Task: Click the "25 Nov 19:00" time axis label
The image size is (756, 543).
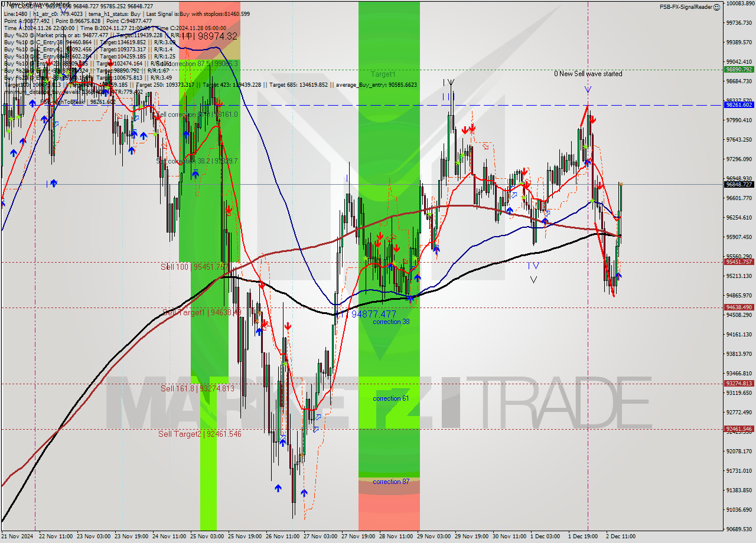Action: click(245, 537)
